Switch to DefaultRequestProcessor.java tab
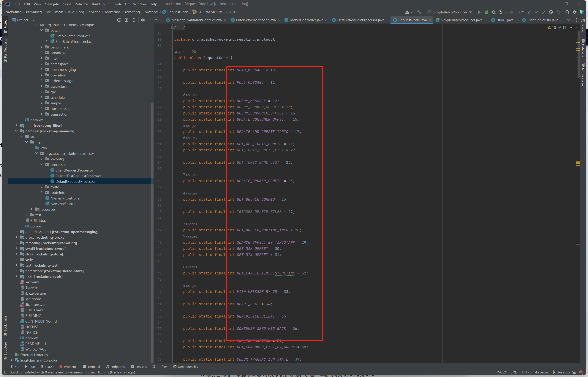Image resolution: width=588 pixels, height=377 pixels. pyautogui.click(x=361, y=20)
